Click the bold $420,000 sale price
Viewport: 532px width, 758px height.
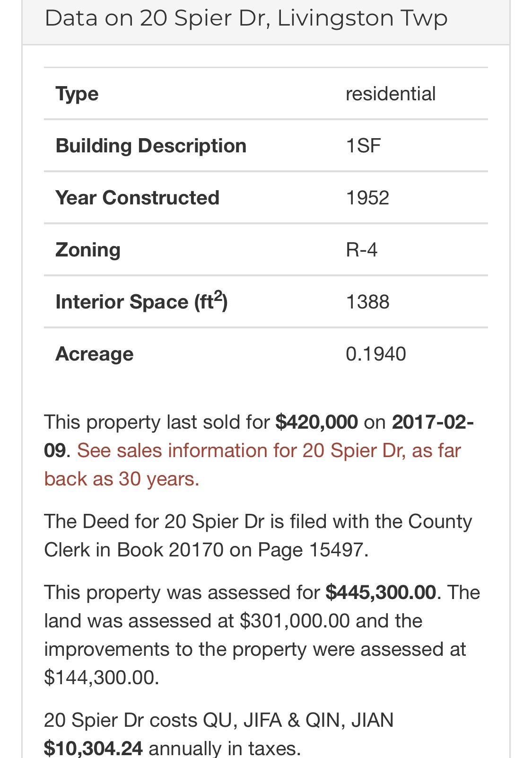(x=316, y=422)
